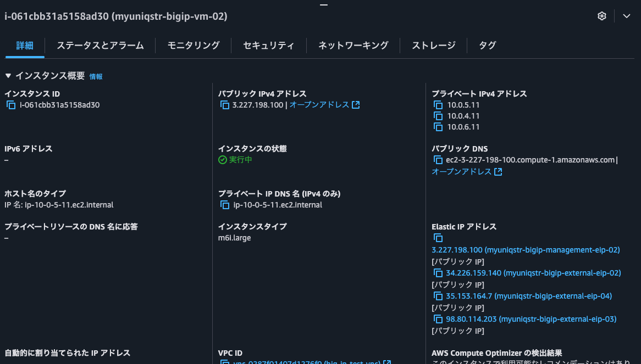The height and width of the screenshot is (364, 641).
Task: Click the VPC ID label
Action: click(230, 353)
